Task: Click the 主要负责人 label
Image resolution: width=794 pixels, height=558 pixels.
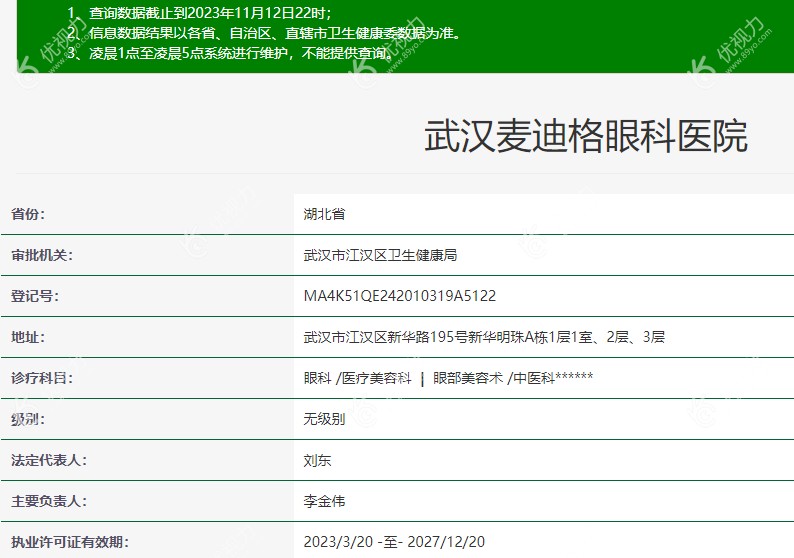Action: click(49, 501)
